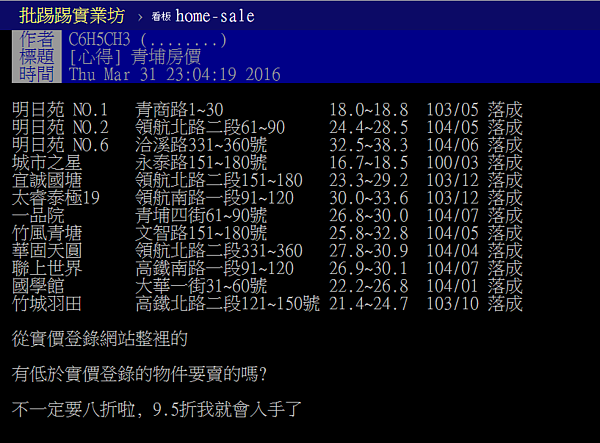Click completion date 103/10 落成
Screen dimensions: 600x443
(474, 303)
